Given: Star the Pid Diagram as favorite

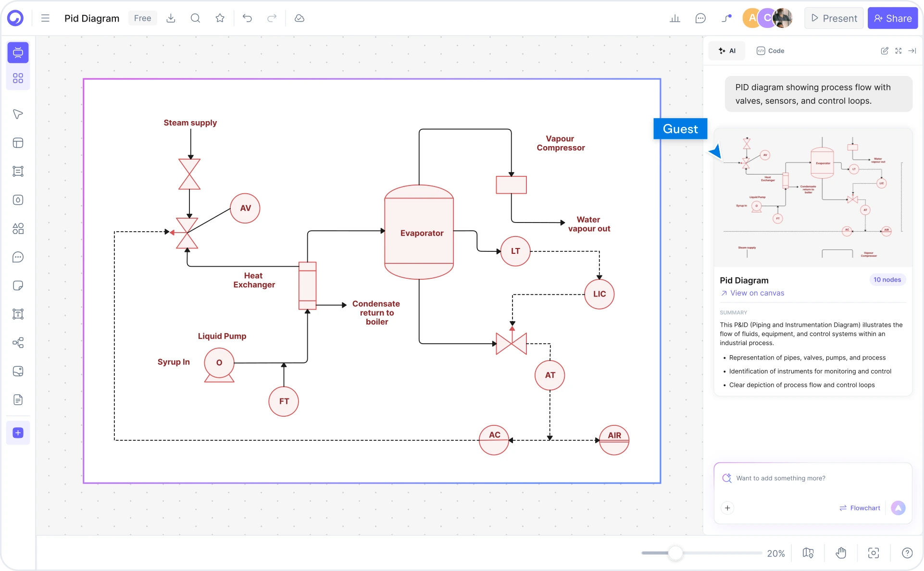Looking at the screenshot, I should coord(220,18).
